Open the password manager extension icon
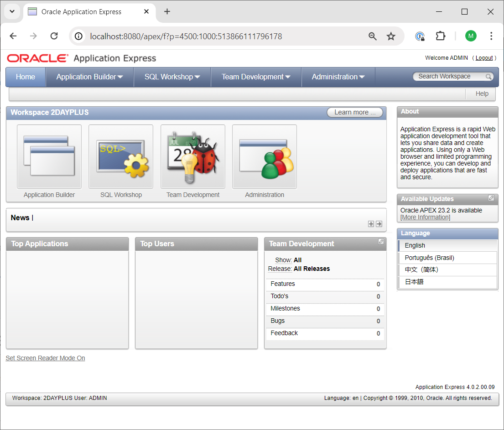Image resolution: width=504 pixels, height=430 pixels. pyautogui.click(x=420, y=36)
